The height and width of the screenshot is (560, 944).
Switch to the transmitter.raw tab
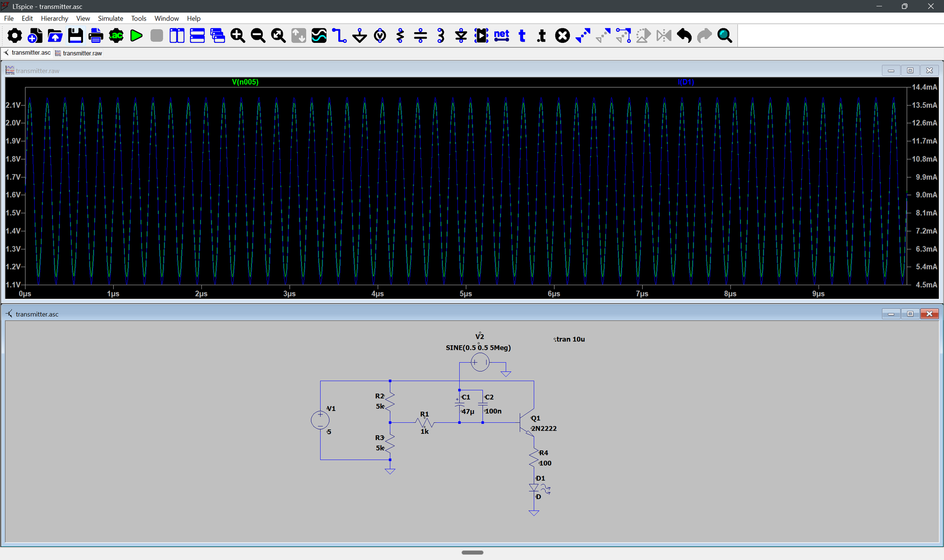click(78, 53)
